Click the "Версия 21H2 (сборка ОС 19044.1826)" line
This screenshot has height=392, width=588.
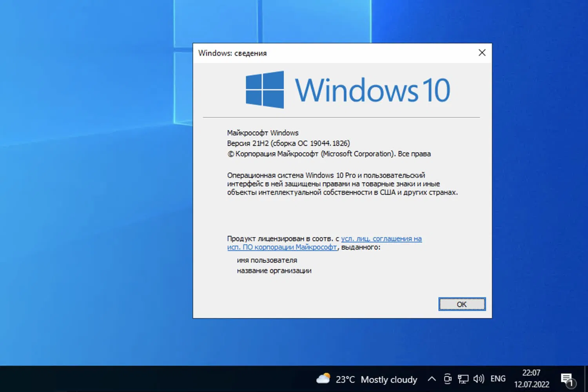point(289,143)
